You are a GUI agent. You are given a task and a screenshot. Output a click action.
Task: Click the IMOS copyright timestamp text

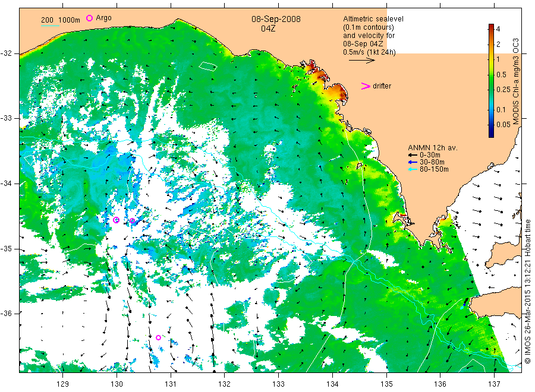[x=528, y=292]
